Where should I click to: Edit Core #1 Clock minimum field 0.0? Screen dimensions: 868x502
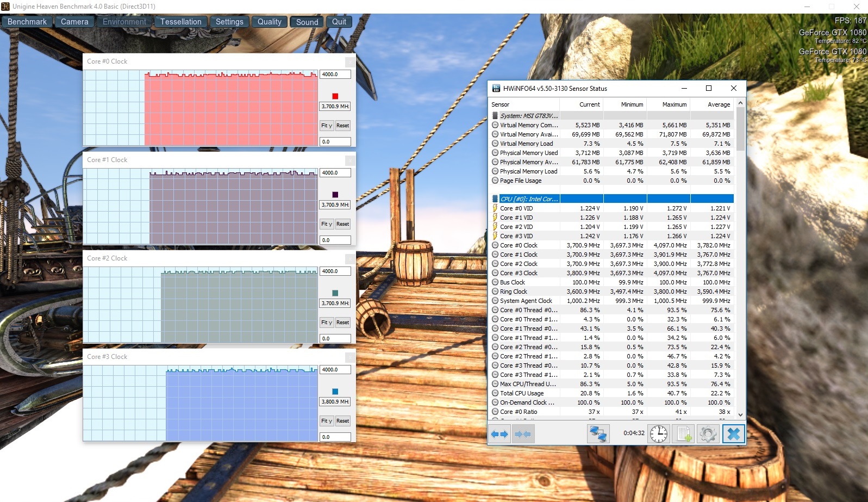335,240
